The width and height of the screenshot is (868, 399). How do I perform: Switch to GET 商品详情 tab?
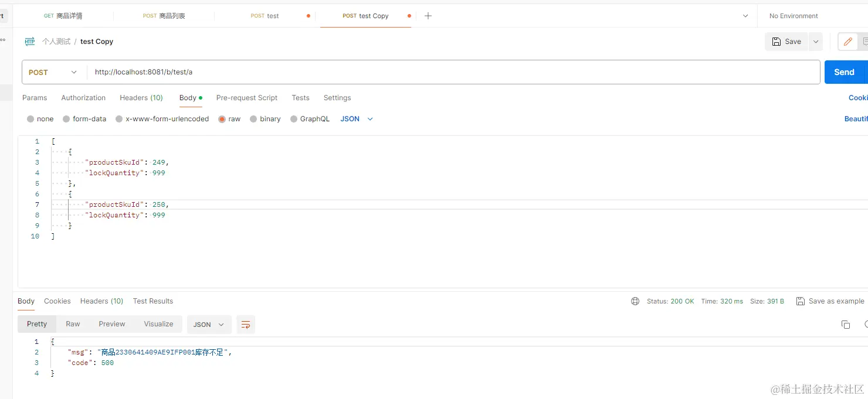point(63,16)
